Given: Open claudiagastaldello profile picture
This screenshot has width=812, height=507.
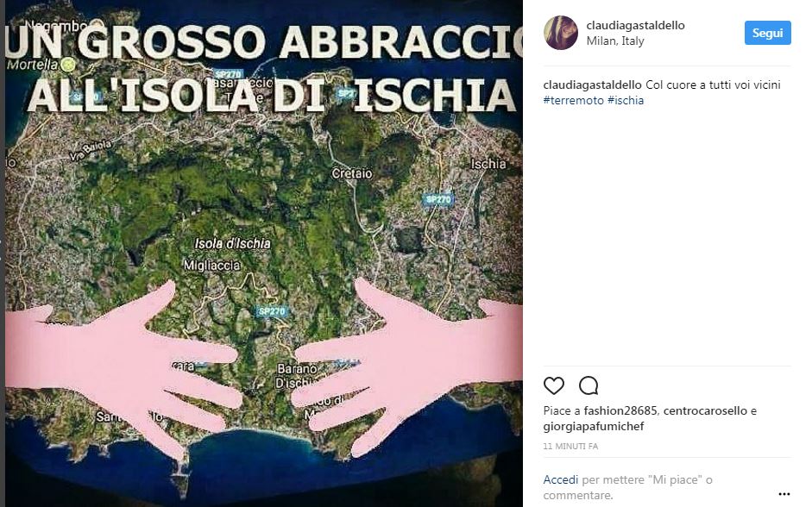Looking at the screenshot, I should point(561,33).
